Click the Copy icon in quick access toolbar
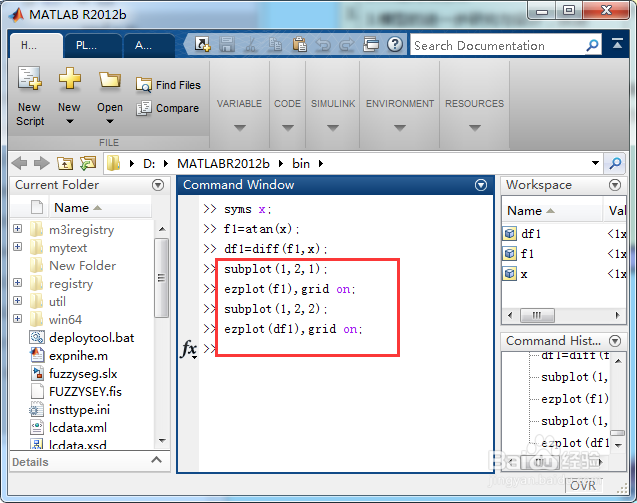Image resolution: width=637 pixels, height=503 pixels. click(x=275, y=44)
